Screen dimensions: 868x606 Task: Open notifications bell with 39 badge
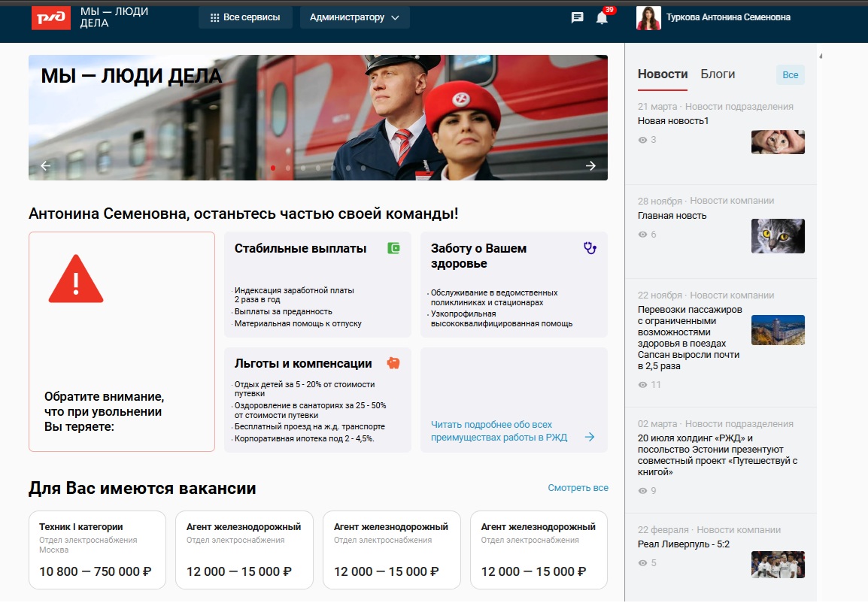pyautogui.click(x=602, y=18)
